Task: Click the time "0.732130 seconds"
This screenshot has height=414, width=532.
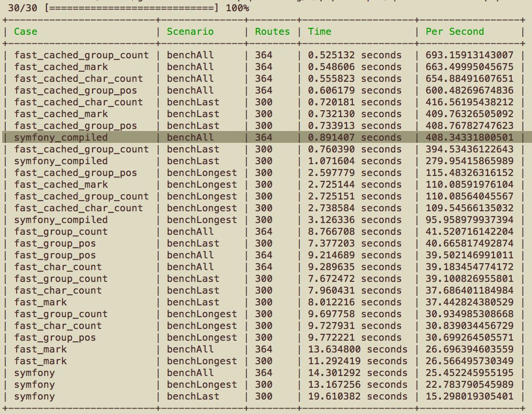Action: pyautogui.click(x=354, y=114)
